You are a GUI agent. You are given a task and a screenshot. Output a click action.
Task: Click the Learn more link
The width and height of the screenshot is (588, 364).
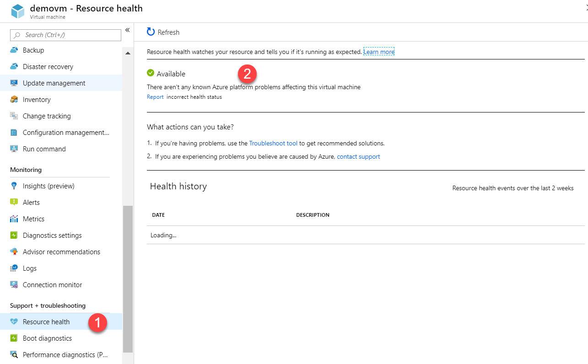pos(378,52)
